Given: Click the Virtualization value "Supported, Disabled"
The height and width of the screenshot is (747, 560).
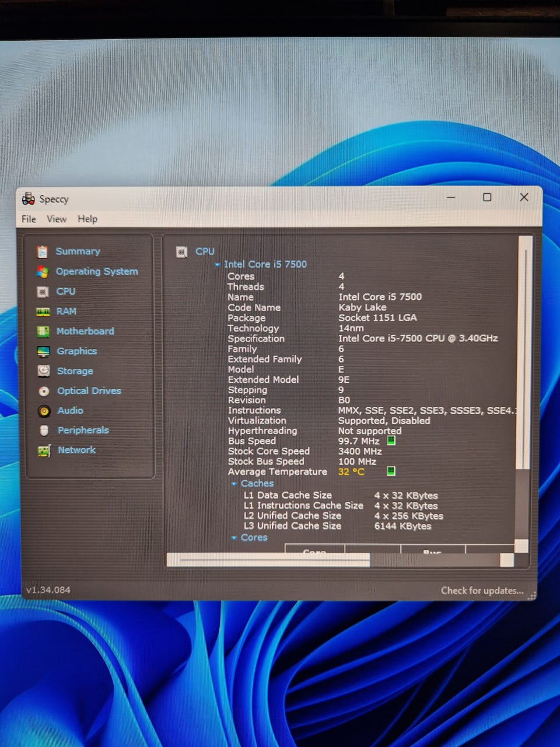Looking at the screenshot, I should click(x=384, y=421).
